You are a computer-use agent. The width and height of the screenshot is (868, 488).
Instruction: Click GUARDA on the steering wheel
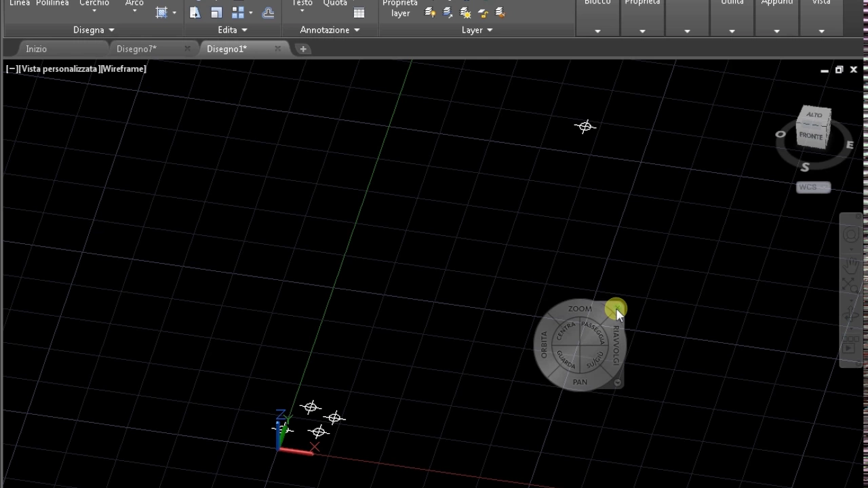[x=566, y=360]
